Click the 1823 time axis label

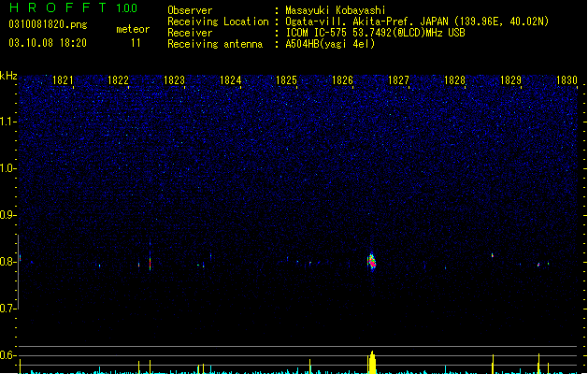click(x=175, y=80)
